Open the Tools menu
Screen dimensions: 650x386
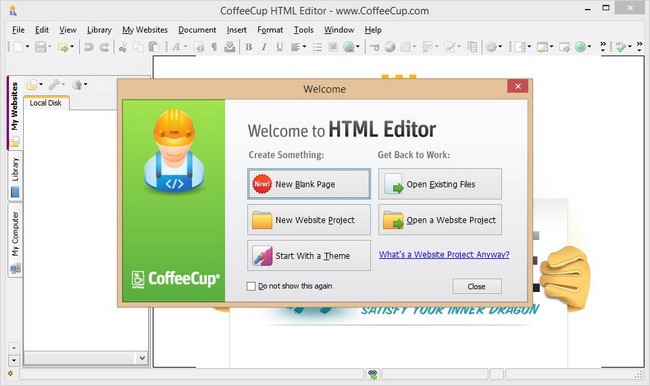pos(303,30)
